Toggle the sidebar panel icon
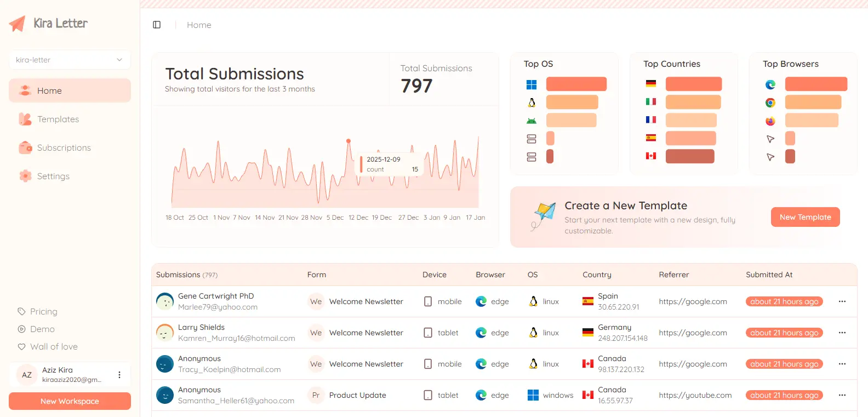Viewport: 868px width, 417px height. pyautogui.click(x=157, y=25)
